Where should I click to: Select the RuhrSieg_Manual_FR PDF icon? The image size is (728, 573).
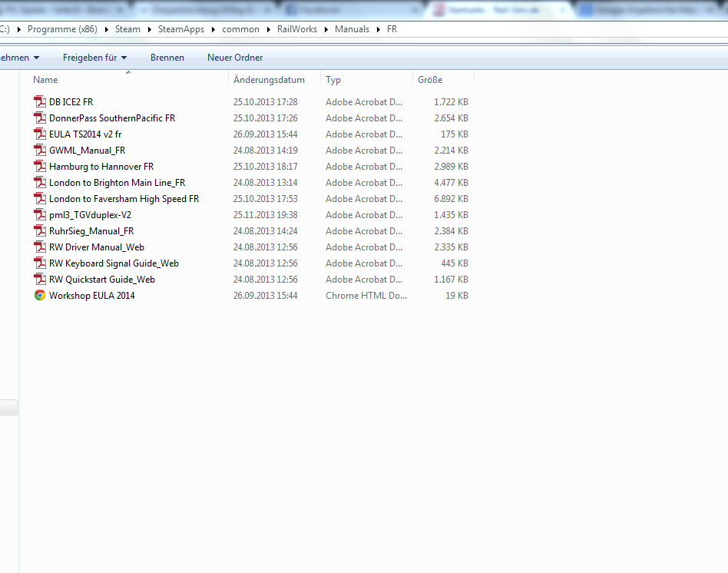click(40, 230)
